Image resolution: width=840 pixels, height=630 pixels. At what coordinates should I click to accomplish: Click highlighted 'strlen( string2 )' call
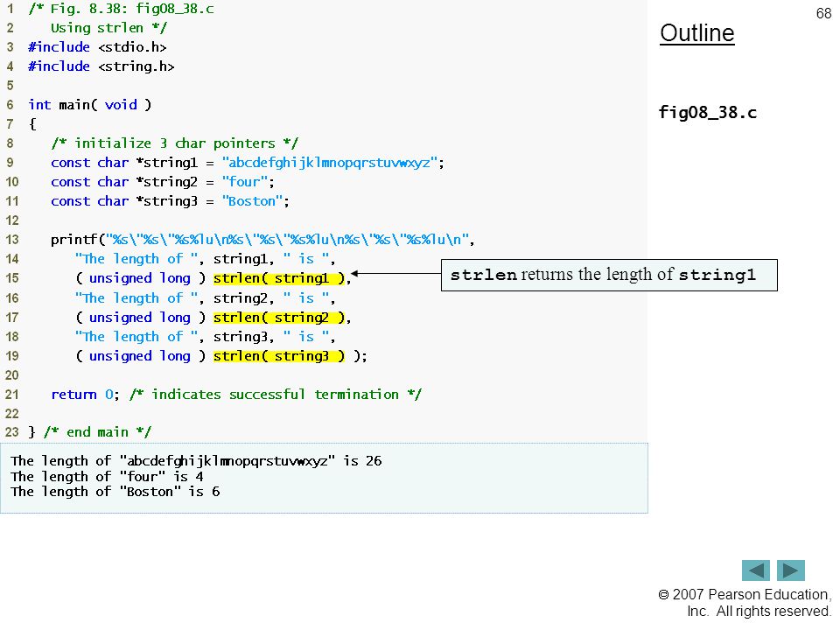[279, 317]
